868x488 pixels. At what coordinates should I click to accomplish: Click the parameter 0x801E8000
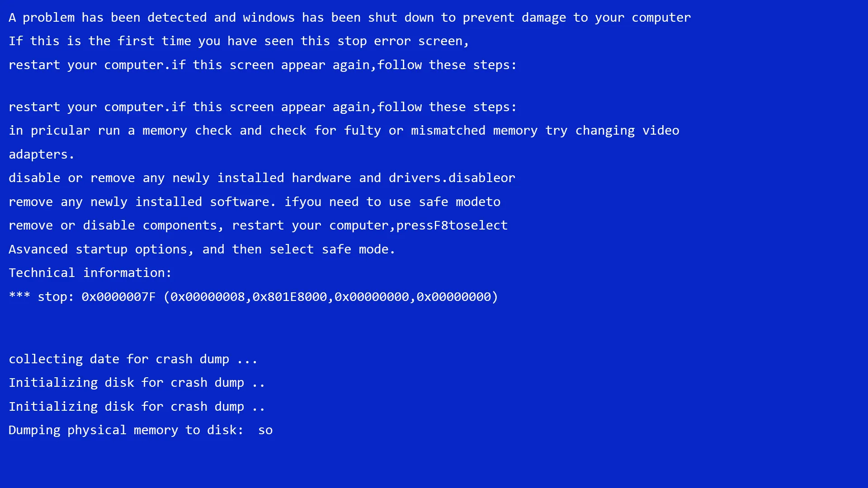pos(289,297)
